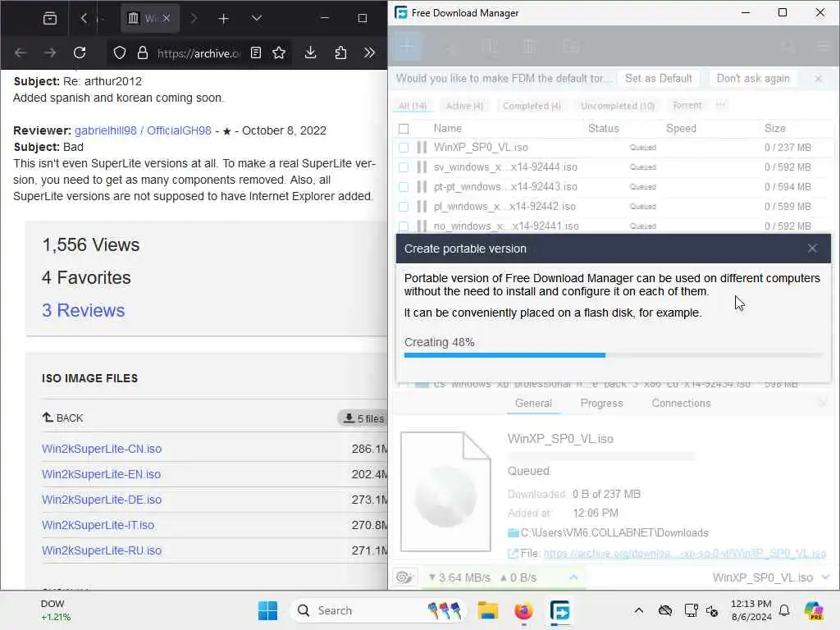The image size is (840, 630).
Task: Click pause icon for pl_windows x14-92442.iso row
Action: coord(422,206)
